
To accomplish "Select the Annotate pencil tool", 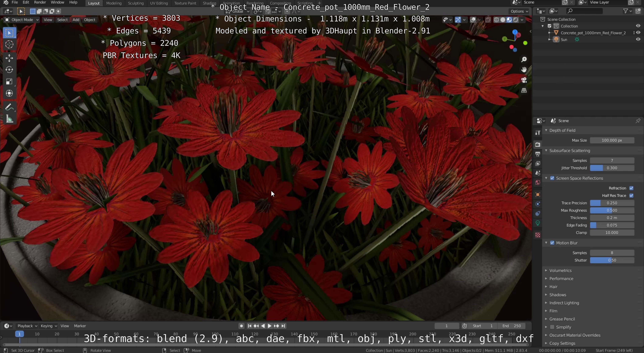I will pyautogui.click(x=9, y=107).
